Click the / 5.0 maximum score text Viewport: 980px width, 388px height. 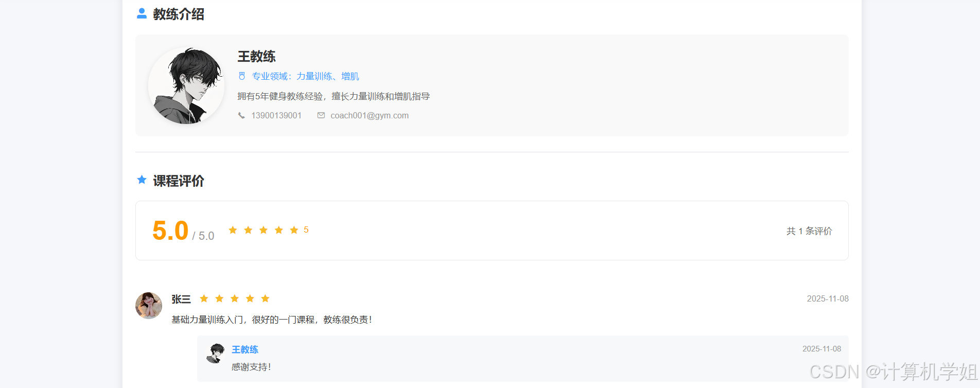203,236
